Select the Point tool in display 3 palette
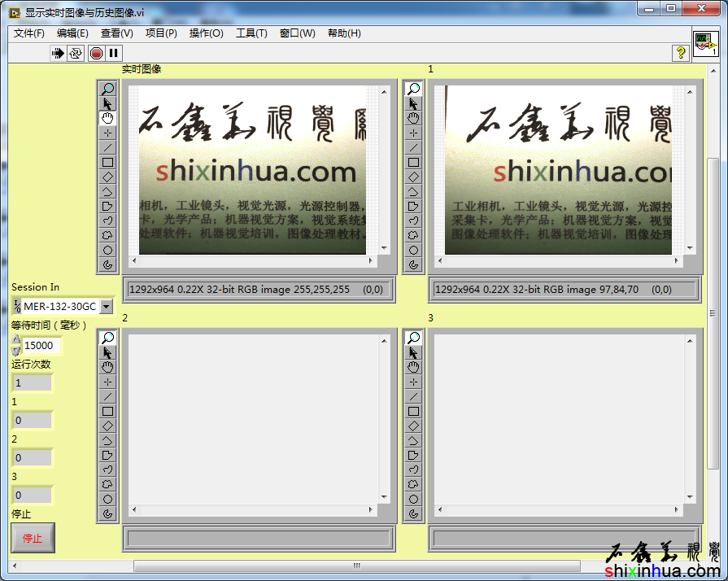This screenshot has height=581, width=728. pyautogui.click(x=414, y=382)
